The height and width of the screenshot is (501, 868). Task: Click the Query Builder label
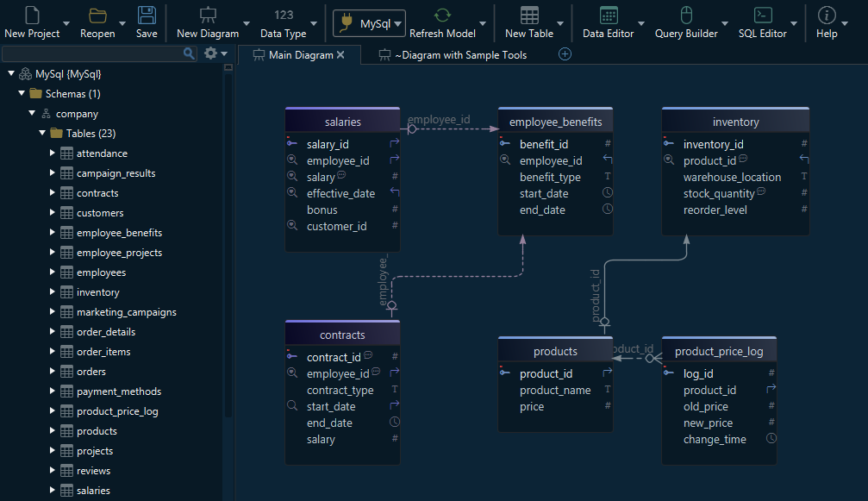686,34
